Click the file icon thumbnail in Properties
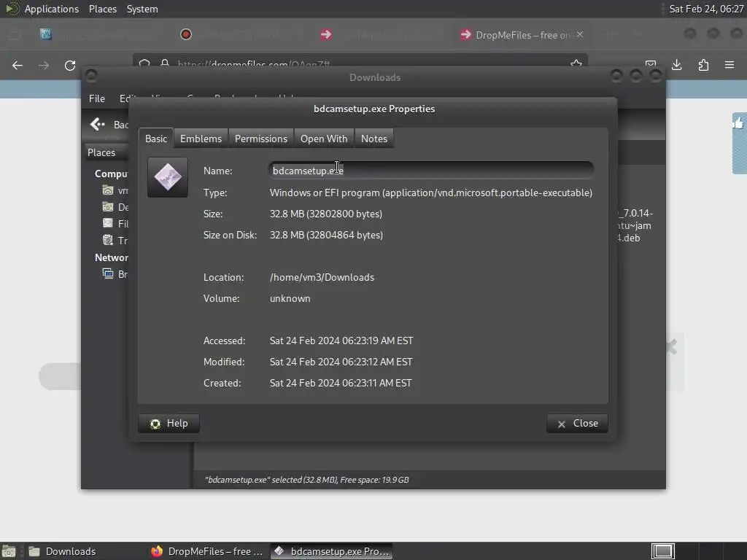 (168, 177)
